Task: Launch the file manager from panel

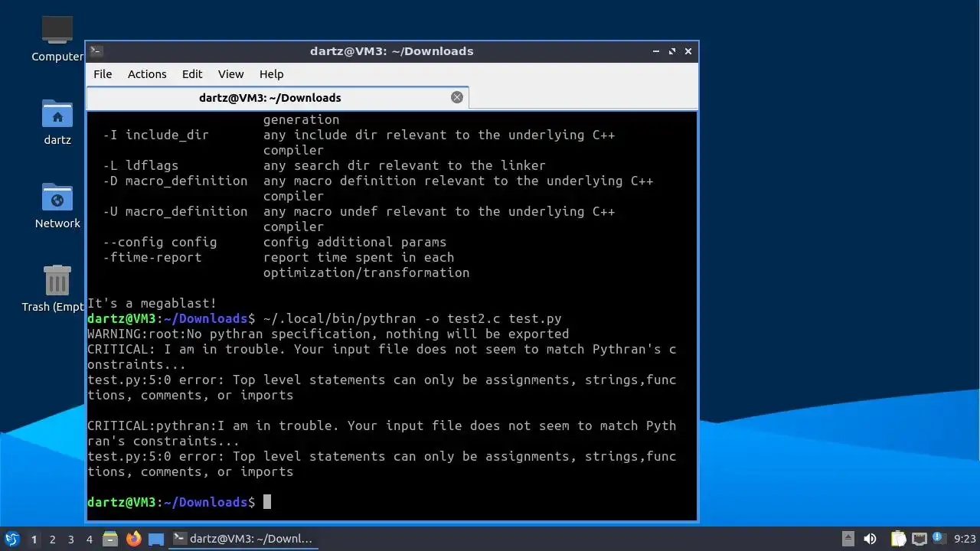Action: tap(110, 539)
